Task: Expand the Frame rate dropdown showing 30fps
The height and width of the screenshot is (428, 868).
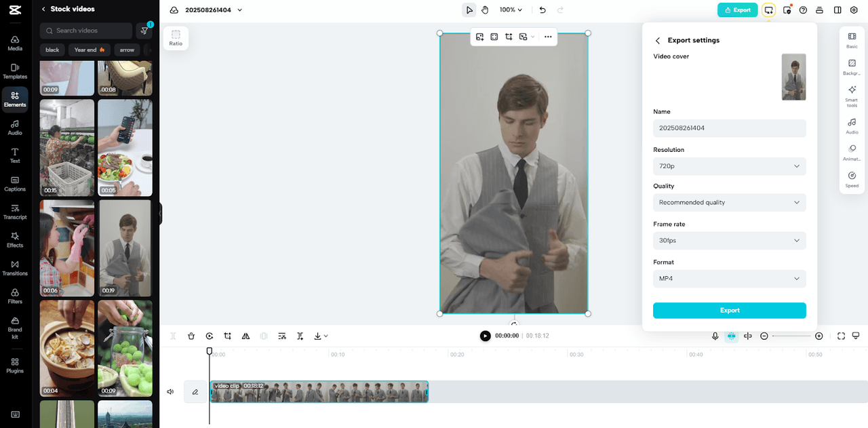Action: (730, 240)
